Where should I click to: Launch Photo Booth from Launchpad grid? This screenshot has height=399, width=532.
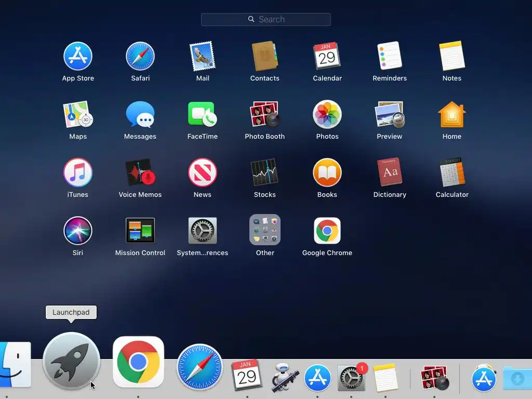point(264,114)
